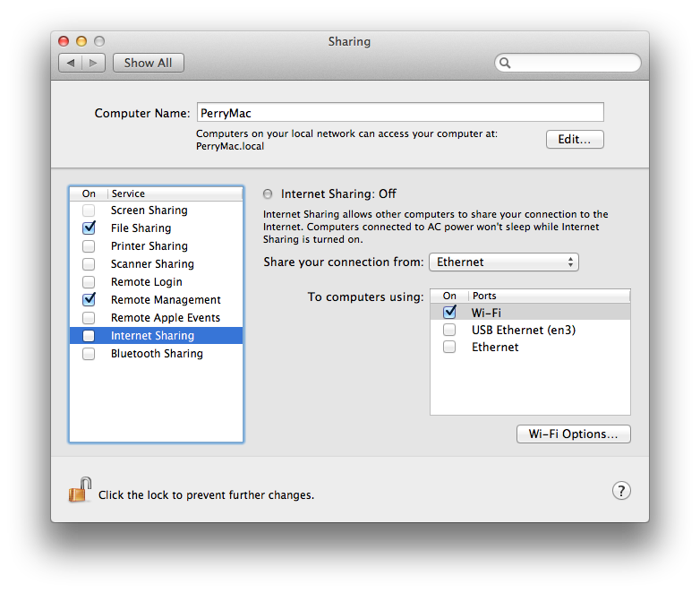Screen dimensions: 700x593
Task: Turn on the Internet Sharing checkbox
Action: point(89,336)
